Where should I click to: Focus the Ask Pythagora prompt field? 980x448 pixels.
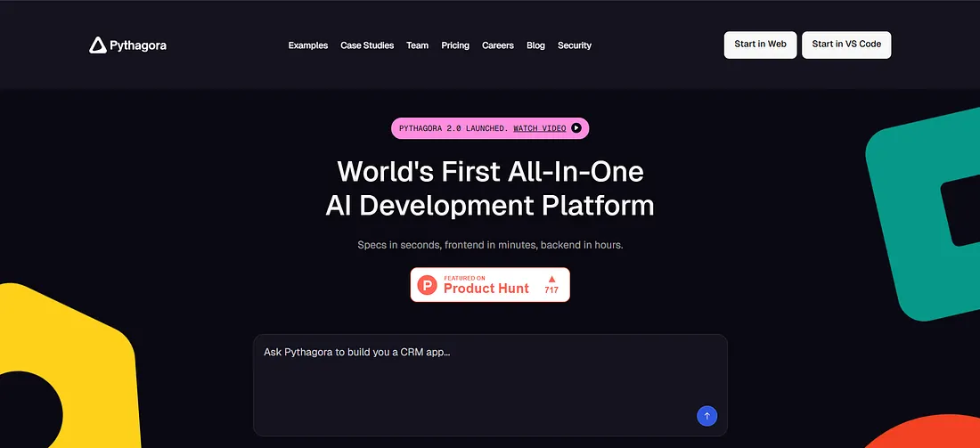[x=490, y=385]
